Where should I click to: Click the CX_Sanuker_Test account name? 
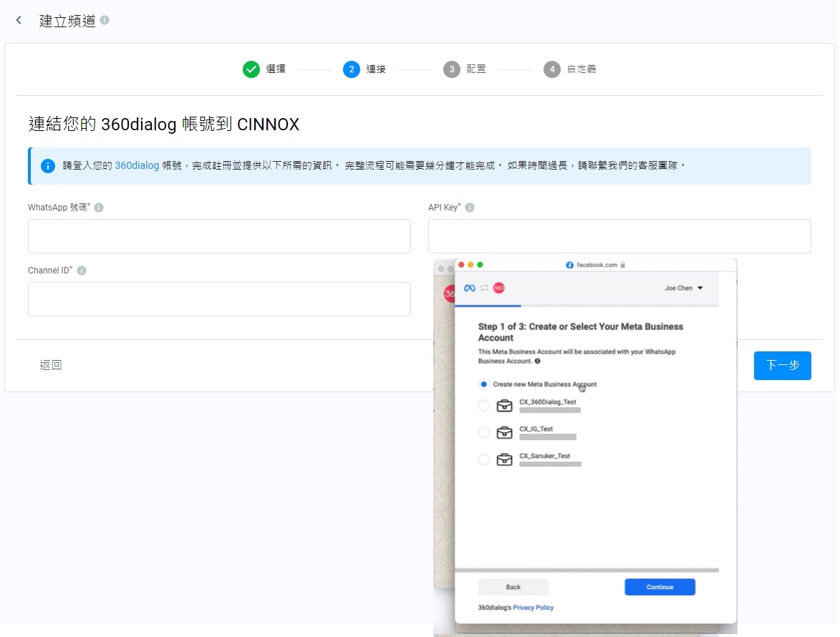pos(545,456)
